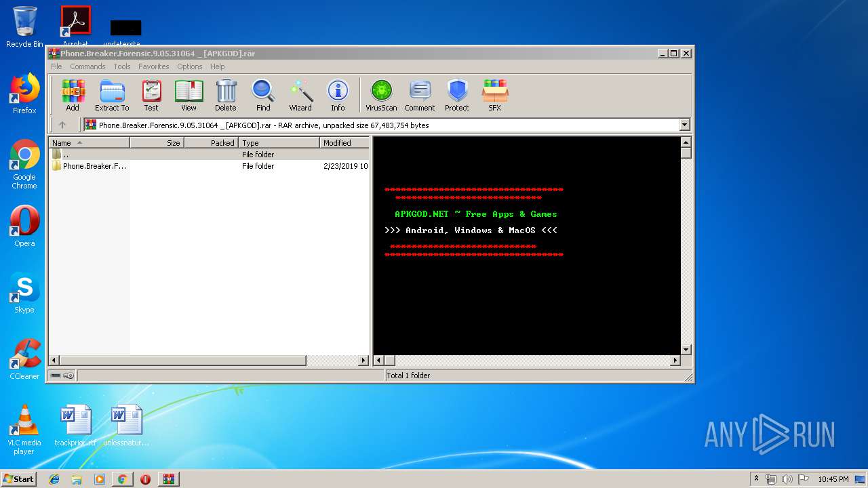Open the Help menu
Image resolution: width=868 pixels, height=488 pixels.
[217, 66]
